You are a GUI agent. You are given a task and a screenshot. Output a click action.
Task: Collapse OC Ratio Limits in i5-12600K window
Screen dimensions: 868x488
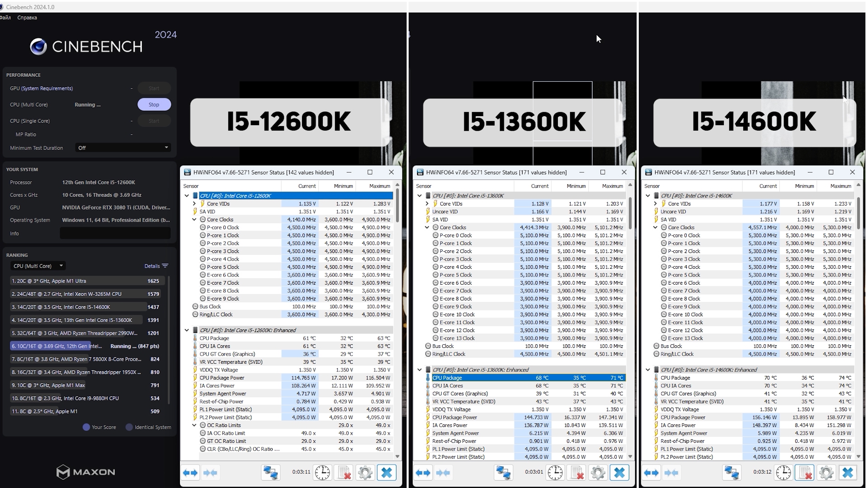pos(194,425)
